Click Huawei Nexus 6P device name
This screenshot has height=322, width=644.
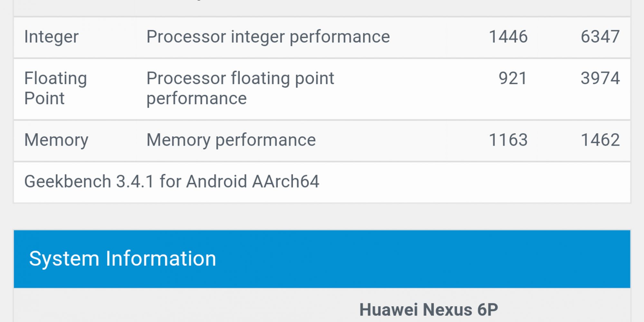coord(429,310)
